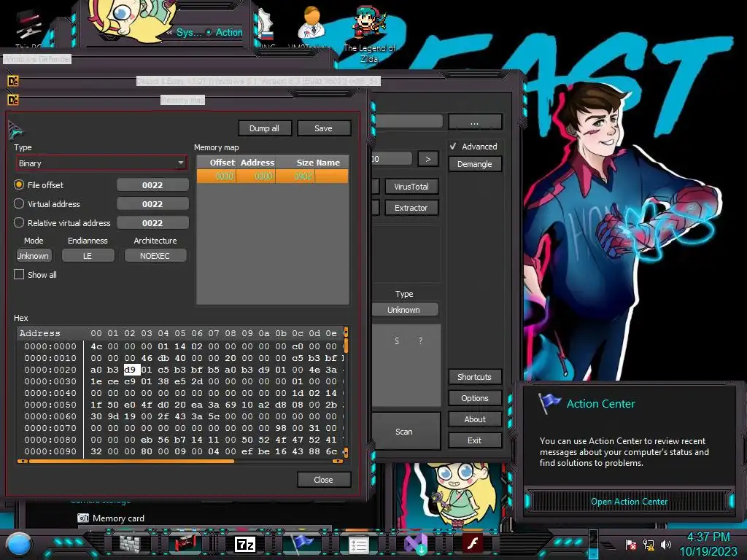Click the Offset column header
The image size is (747, 560).
click(x=217, y=163)
